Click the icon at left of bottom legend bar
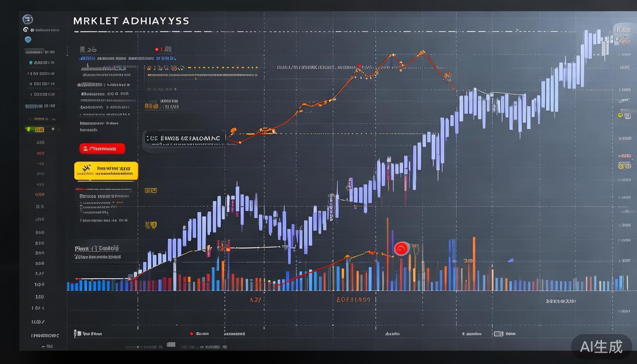The image size is (637, 364). [75, 334]
